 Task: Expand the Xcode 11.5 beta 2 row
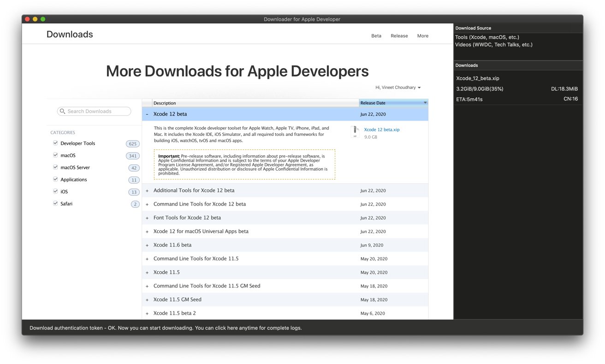click(147, 313)
